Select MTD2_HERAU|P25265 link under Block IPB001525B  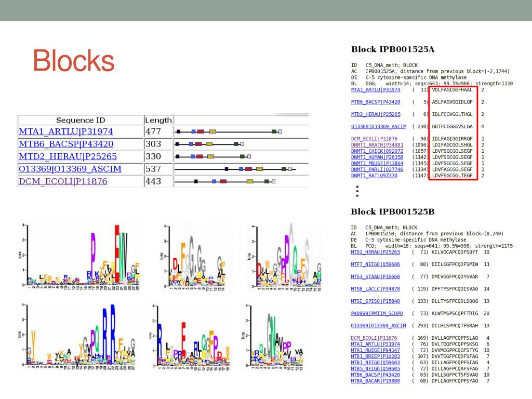click(x=375, y=252)
